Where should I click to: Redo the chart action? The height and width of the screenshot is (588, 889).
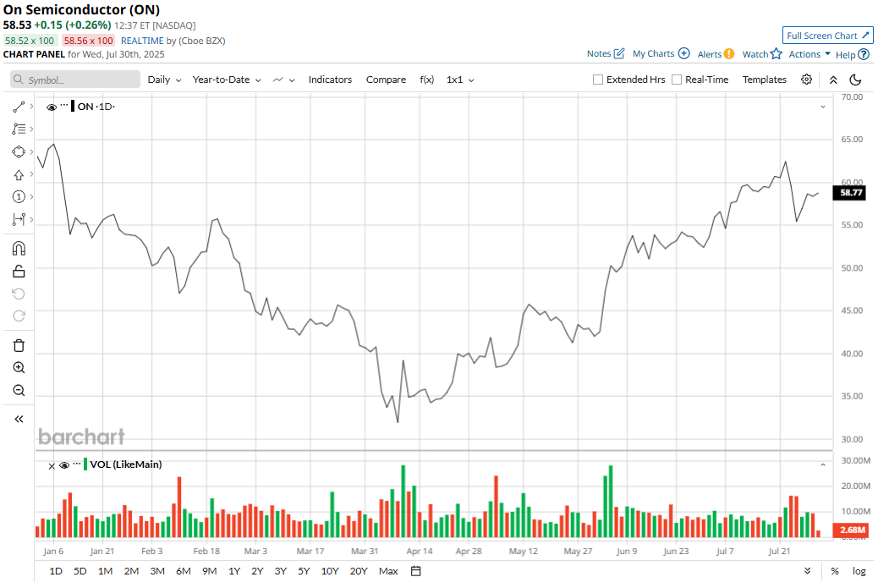pyautogui.click(x=19, y=316)
